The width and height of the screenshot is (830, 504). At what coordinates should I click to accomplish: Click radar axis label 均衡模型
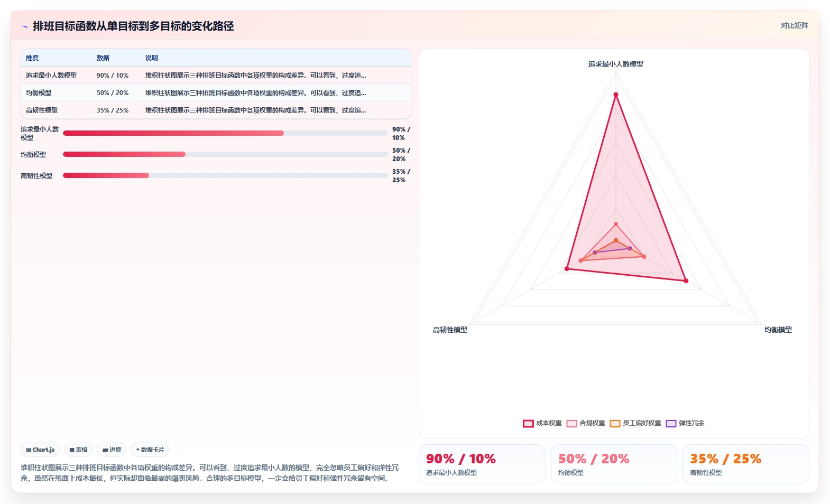[x=778, y=330]
